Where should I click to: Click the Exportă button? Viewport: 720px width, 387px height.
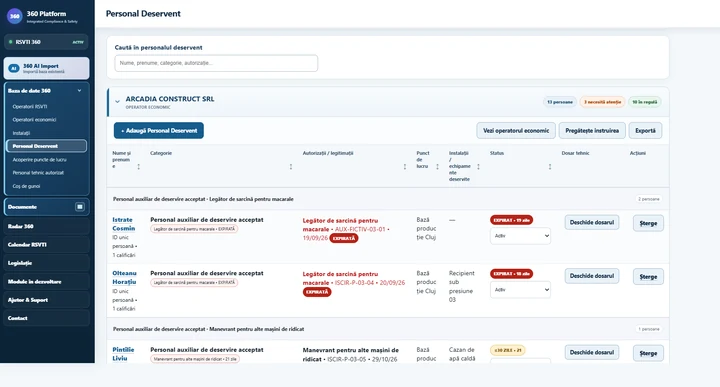645,130
